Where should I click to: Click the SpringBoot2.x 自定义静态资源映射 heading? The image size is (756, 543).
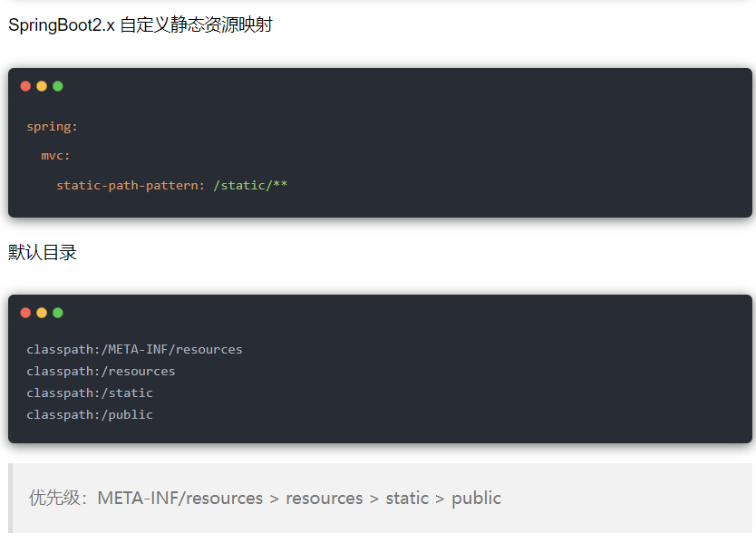[x=141, y=25]
